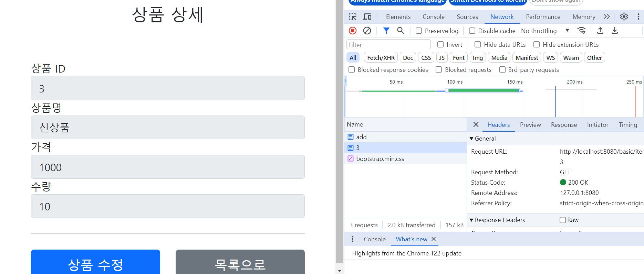This screenshot has width=644, height=274.
Task: Open the Performance tab
Action: tap(543, 17)
